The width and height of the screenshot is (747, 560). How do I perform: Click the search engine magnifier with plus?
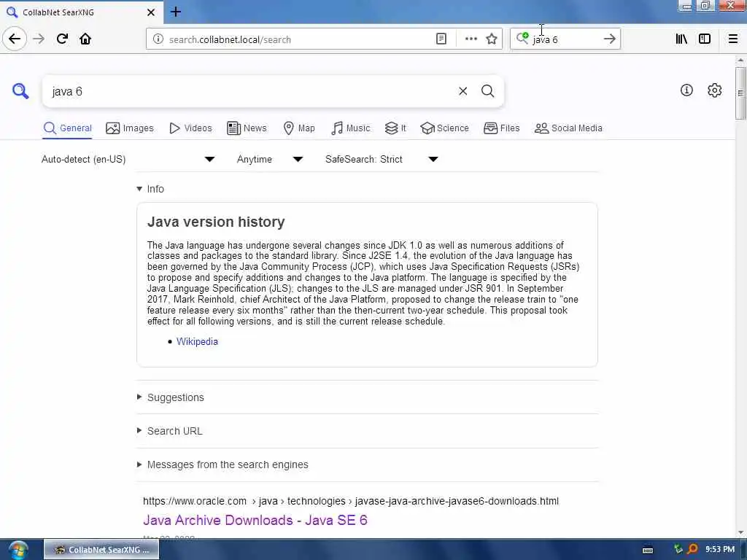[x=522, y=38]
